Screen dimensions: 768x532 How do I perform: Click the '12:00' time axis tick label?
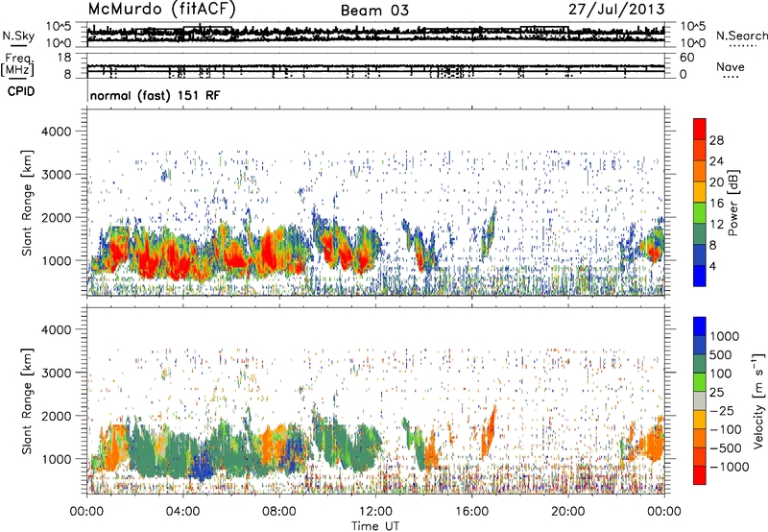point(375,512)
